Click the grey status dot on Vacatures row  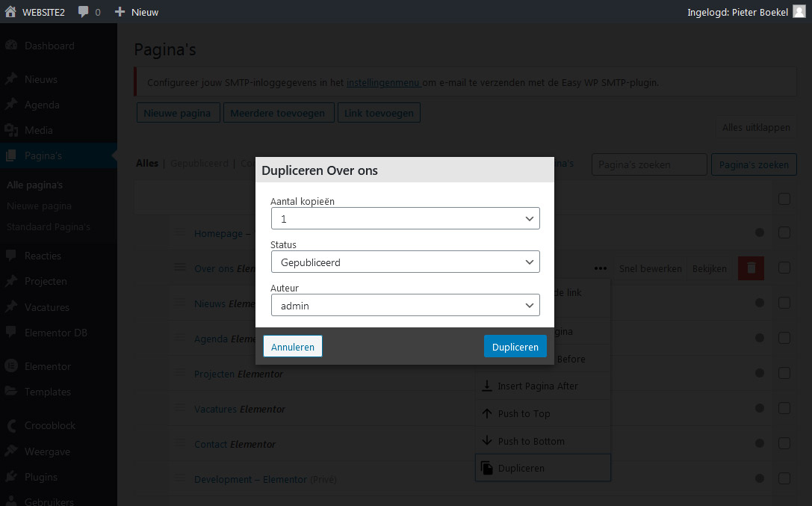point(760,408)
